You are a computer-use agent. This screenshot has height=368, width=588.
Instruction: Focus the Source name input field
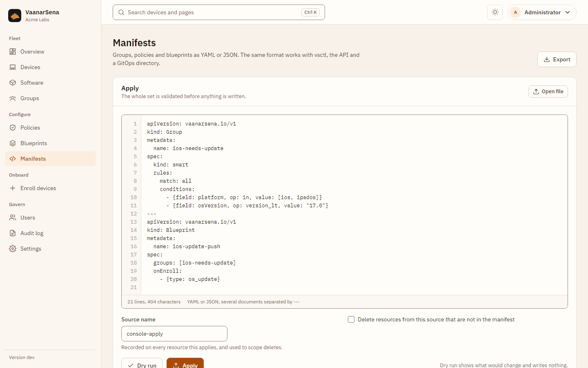[x=174, y=334]
